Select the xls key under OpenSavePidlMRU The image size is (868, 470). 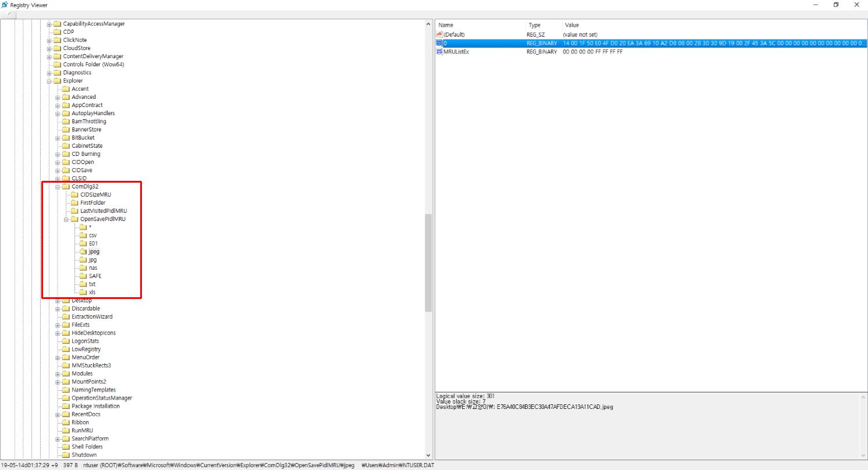pos(92,293)
